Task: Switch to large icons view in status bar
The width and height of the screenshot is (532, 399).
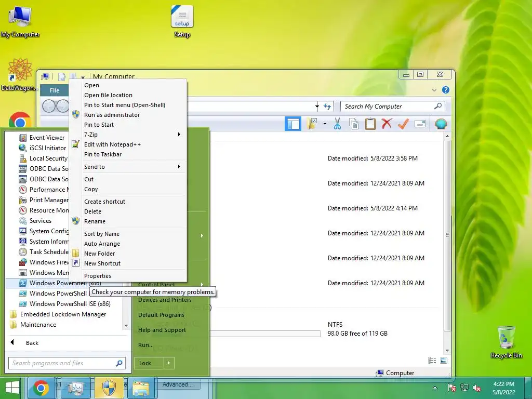Action: pyautogui.click(x=444, y=361)
